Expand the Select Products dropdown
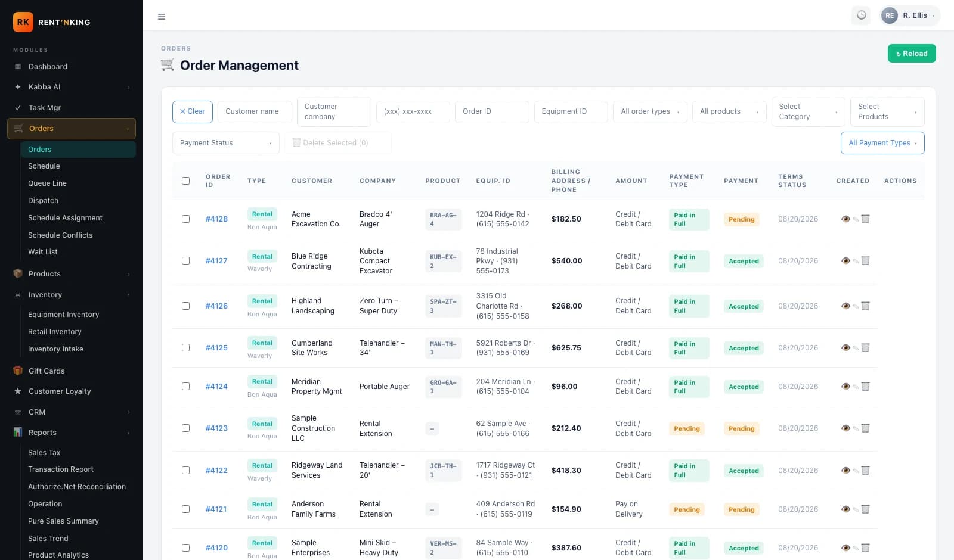The width and height of the screenshot is (954, 560). click(887, 111)
